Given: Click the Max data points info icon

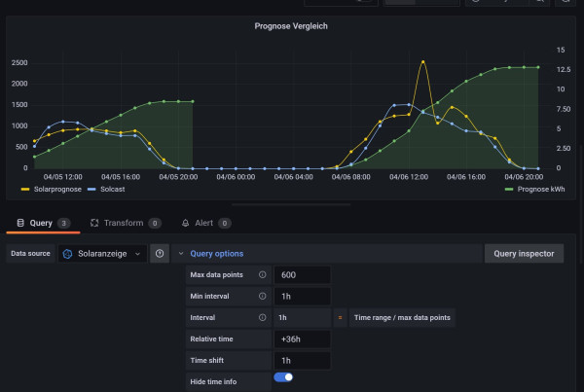Looking at the screenshot, I should pos(262,275).
